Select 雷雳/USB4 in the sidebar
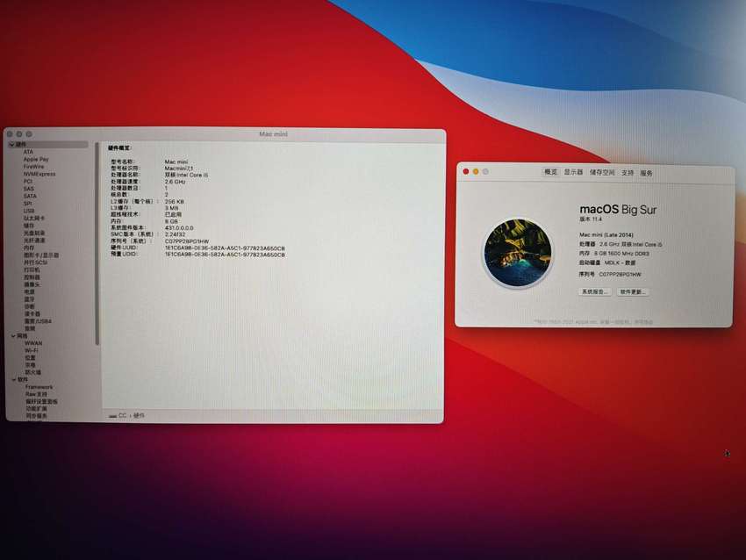This screenshot has height=560, width=746. coord(38,321)
